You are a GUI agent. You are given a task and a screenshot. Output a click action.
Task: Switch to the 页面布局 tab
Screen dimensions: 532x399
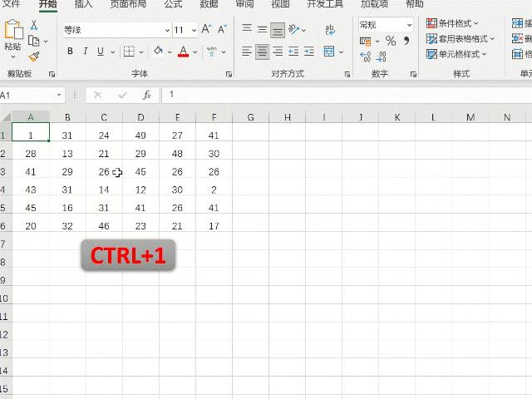pyautogui.click(x=129, y=4)
